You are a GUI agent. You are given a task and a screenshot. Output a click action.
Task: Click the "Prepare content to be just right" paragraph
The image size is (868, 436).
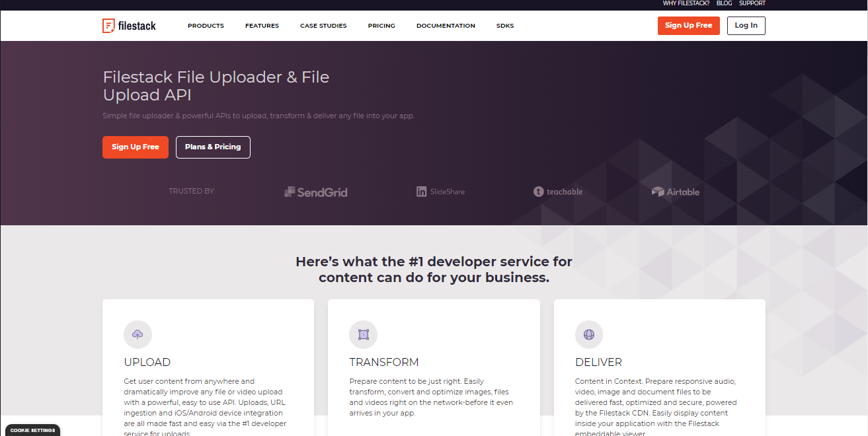[431, 397]
